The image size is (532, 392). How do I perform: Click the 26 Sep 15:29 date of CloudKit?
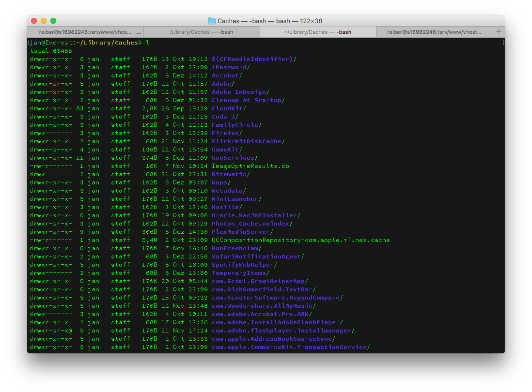184,108
